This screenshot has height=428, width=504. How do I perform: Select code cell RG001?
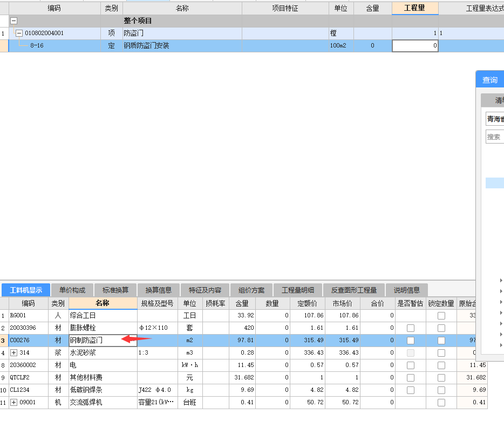[x=29, y=315]
